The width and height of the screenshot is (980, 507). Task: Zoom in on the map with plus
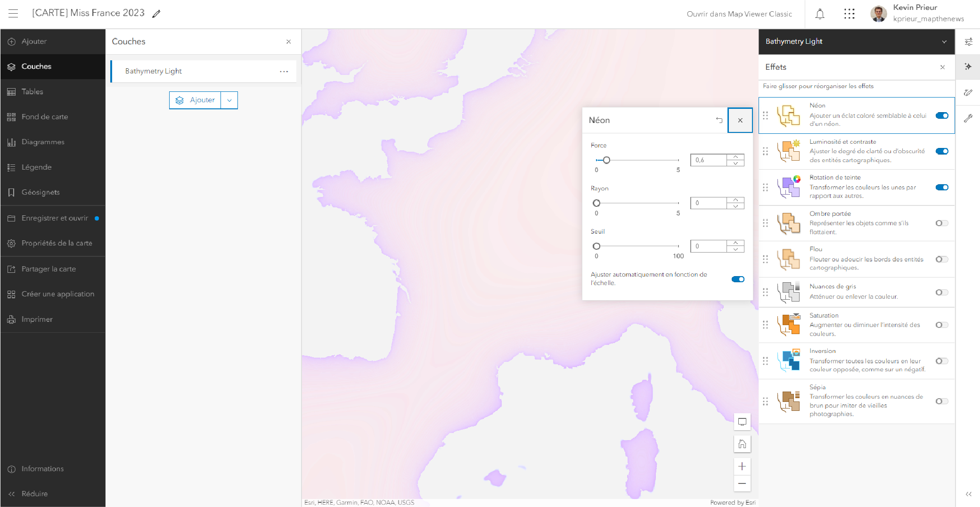(x=742, y=466)
